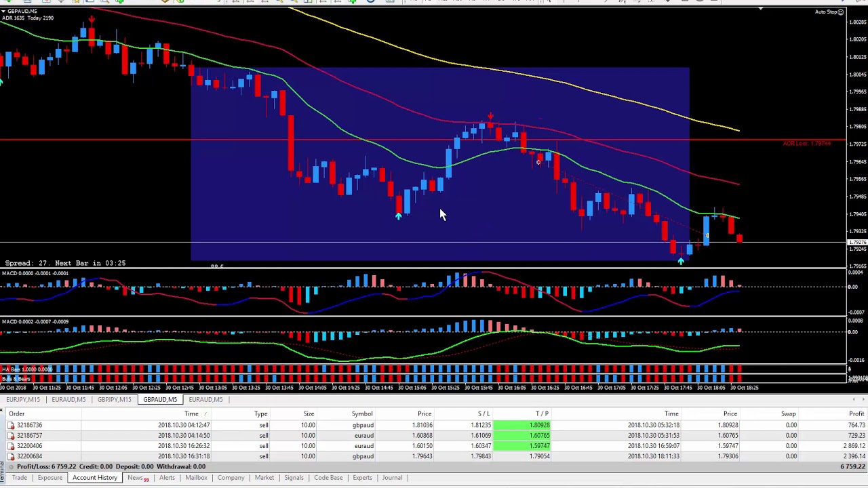The image size is (868, 488).
Task: Click the order icon for ticket 32200406
Action: pyautogui.click(x=11, y=446)
